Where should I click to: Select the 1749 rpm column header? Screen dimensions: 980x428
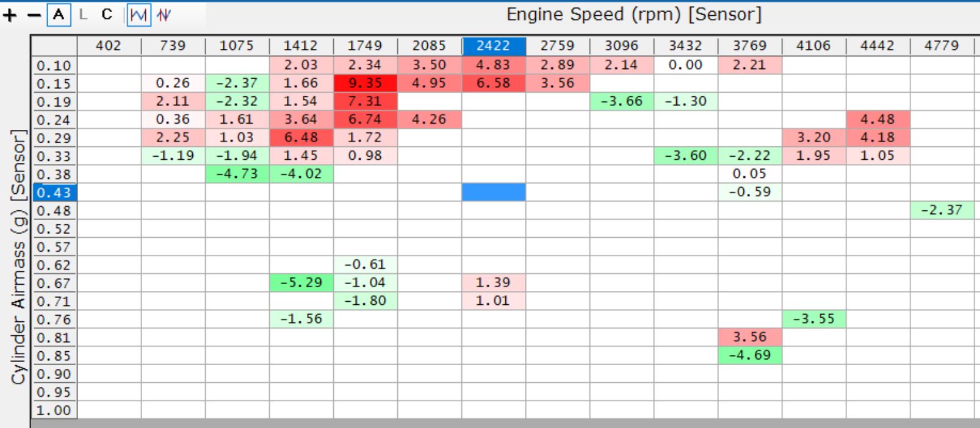pos(366,46)
